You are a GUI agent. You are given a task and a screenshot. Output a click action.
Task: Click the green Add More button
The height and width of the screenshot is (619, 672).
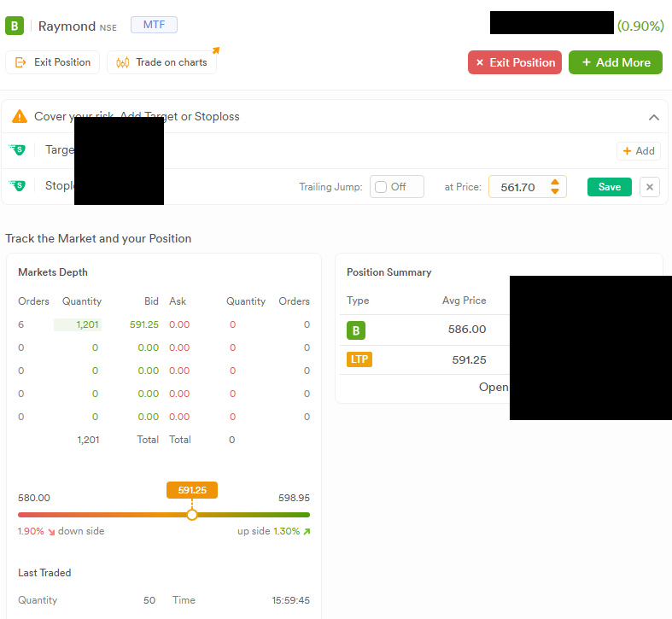[616, 62]
